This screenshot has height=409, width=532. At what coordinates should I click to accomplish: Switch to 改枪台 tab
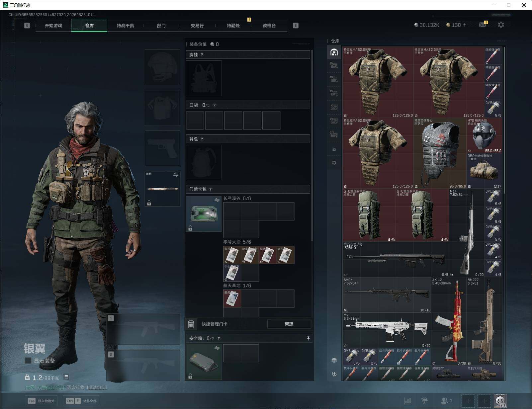269,26
